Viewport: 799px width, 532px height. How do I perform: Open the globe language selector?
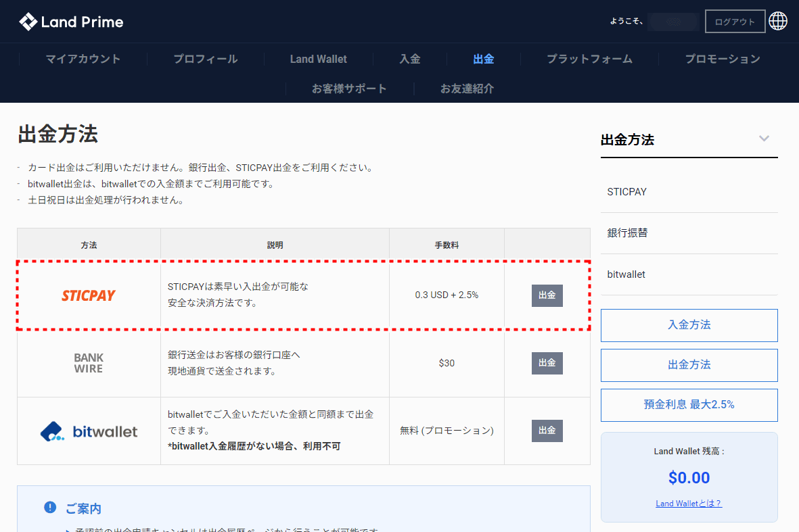coord(777,22)
